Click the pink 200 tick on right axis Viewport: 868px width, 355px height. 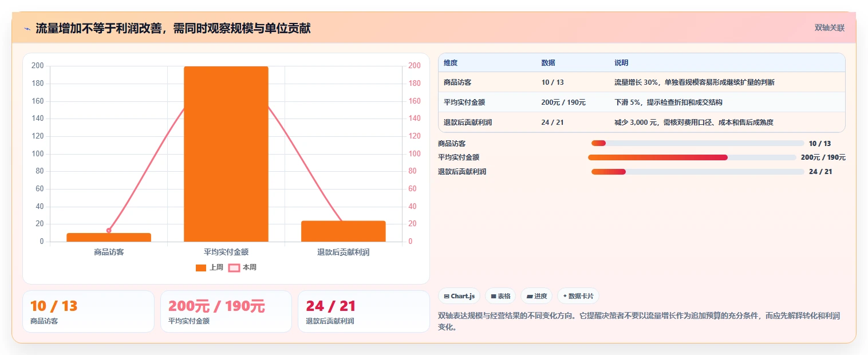415,66
